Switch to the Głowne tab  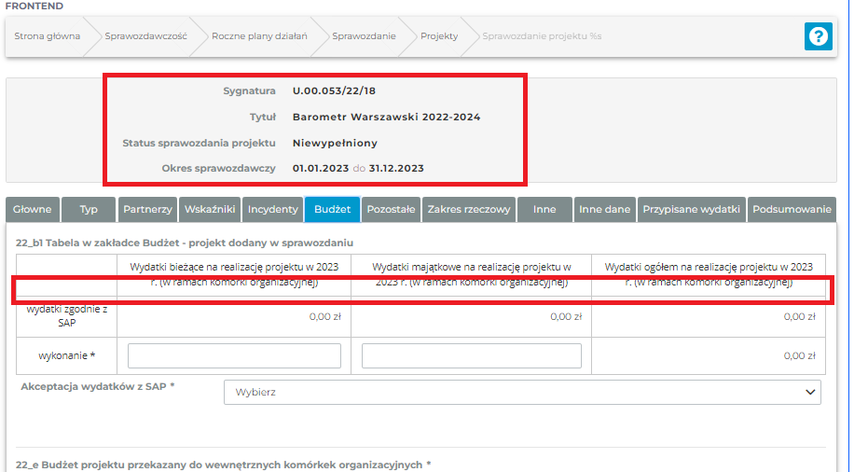33,210
